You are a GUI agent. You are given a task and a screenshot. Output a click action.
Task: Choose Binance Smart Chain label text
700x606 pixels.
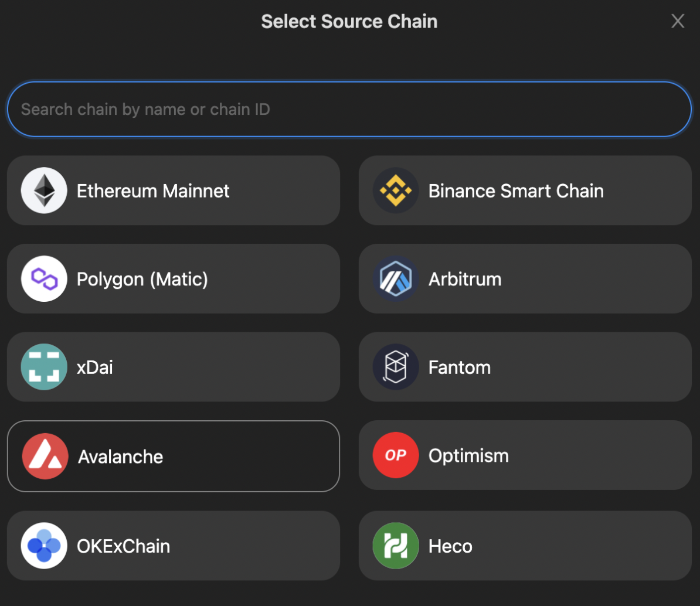tap(516, 191)
